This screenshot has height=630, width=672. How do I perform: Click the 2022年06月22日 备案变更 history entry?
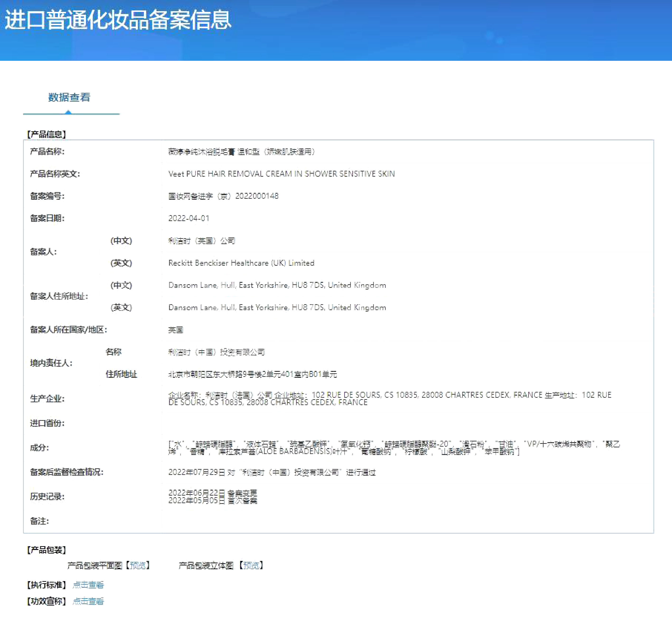coord(213,493)
